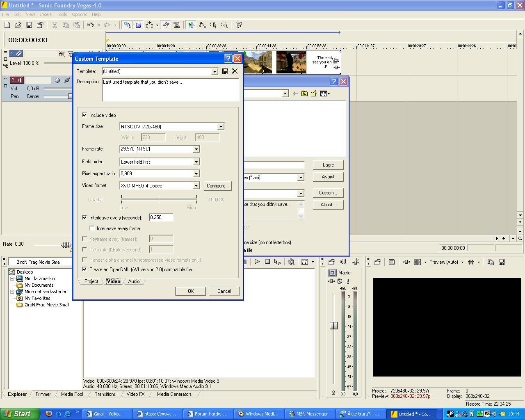Switch to the Transitions tab
Viewport: 525px width, 420px height.
click(x=105, y=394)
